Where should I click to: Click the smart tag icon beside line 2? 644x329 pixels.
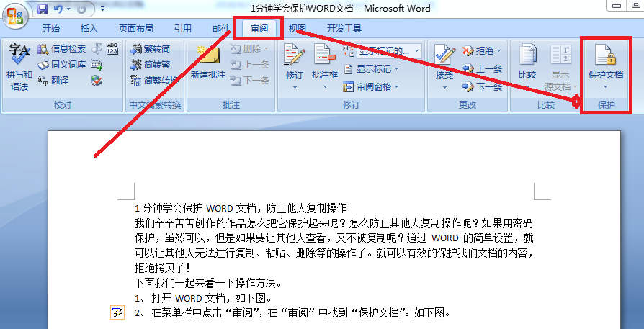coord(117,312)
